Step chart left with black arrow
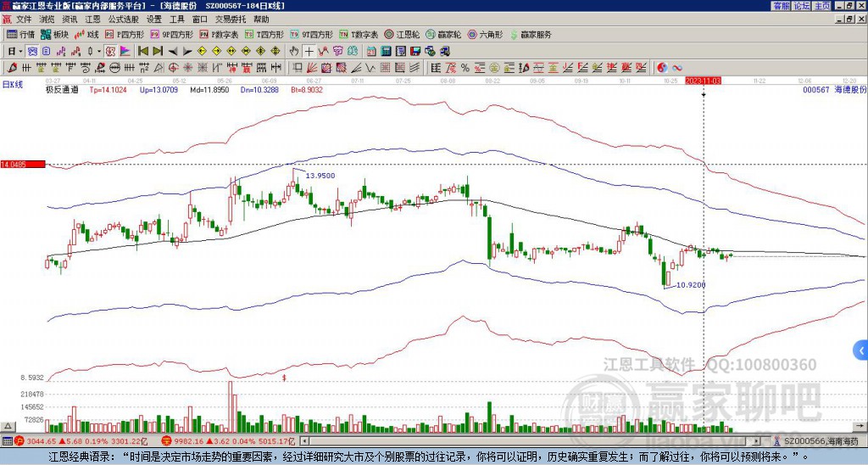The image size is (868, 465). pos(173,52)
